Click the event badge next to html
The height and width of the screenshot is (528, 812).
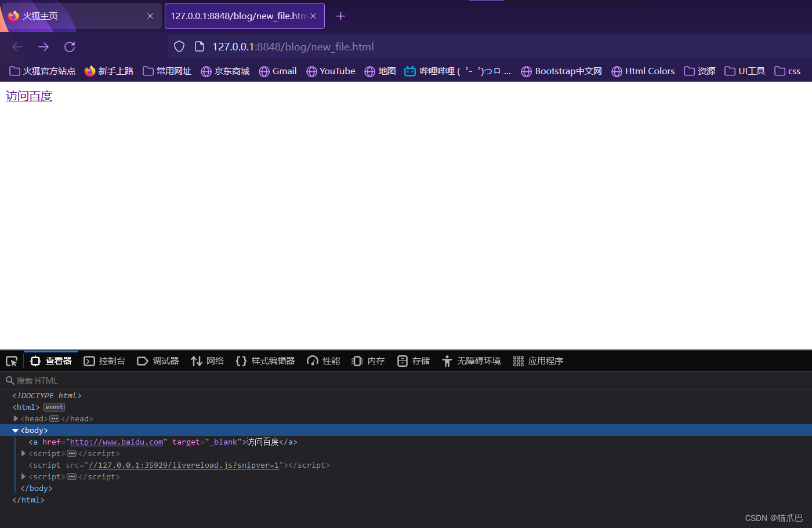[55, 407]
